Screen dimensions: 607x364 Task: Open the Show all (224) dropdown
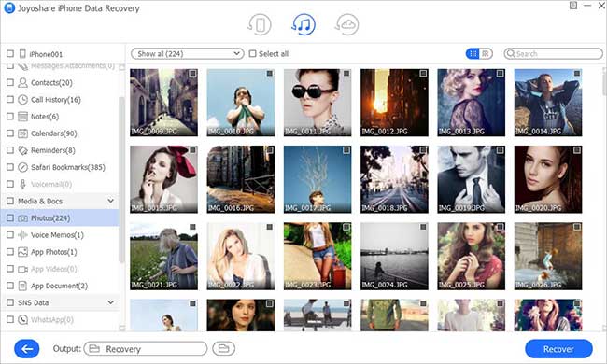(188, 54)
